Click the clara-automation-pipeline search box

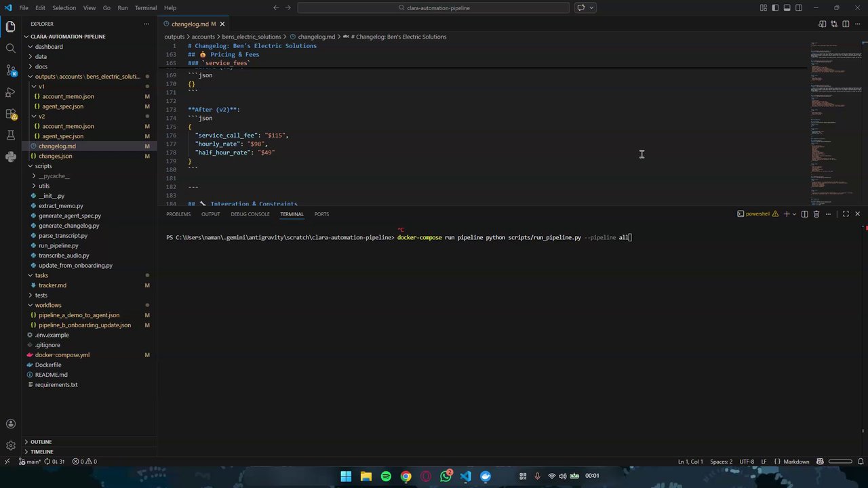433,8
